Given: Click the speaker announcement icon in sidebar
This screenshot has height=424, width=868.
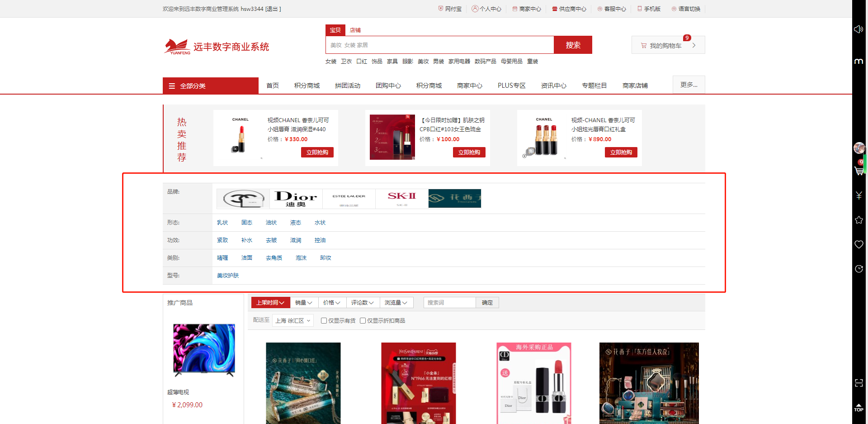Looking at the screenshot, I should [x=859, y=29].
